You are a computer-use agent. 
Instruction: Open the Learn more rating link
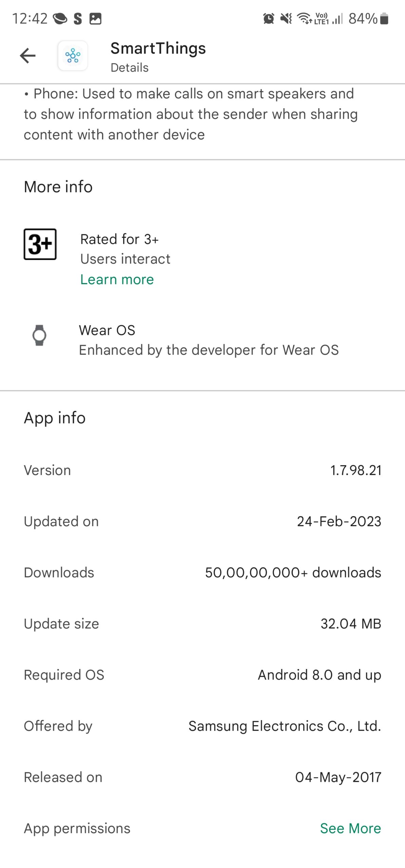pyautogui.click(x=117, y=279)
